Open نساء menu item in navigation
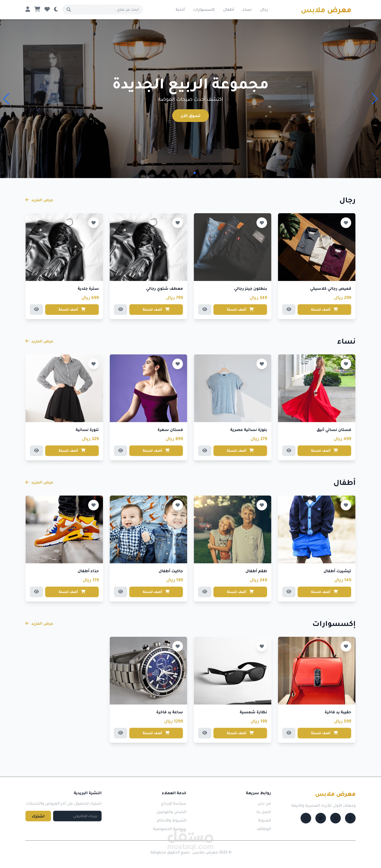The height and width of the screenshot is (868, 381). (247, 9)
